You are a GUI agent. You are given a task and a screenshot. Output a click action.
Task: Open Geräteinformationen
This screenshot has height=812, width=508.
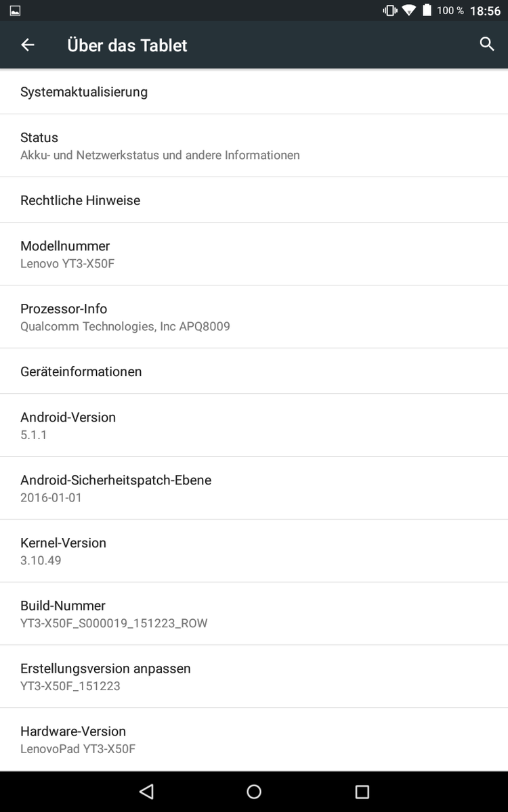pos(254,371)
